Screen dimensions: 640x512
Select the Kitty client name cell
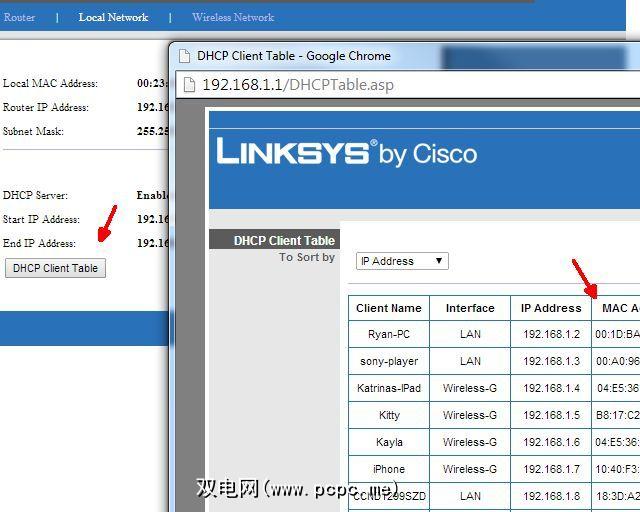389,415
